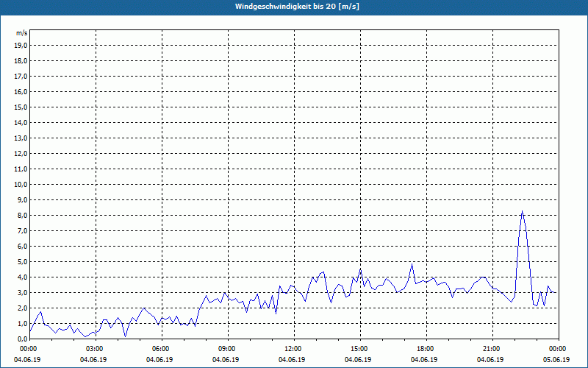Click the "6,0" y-axis label

coord(22,247)
